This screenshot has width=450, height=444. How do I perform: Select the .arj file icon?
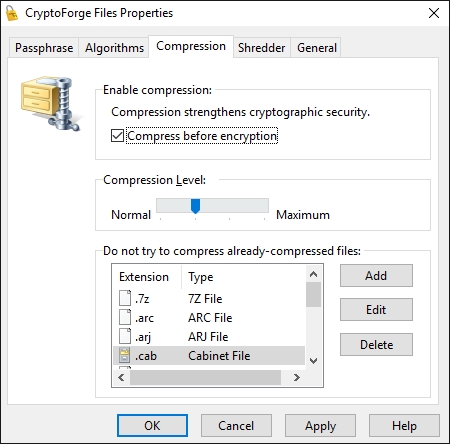[125, 336]
